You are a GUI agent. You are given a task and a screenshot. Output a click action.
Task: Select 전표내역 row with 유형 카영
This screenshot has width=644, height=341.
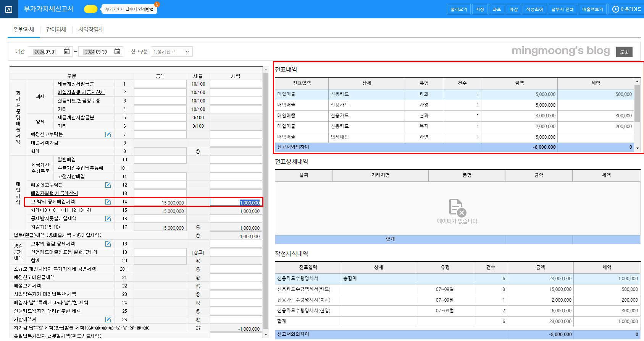coord(454,105)
